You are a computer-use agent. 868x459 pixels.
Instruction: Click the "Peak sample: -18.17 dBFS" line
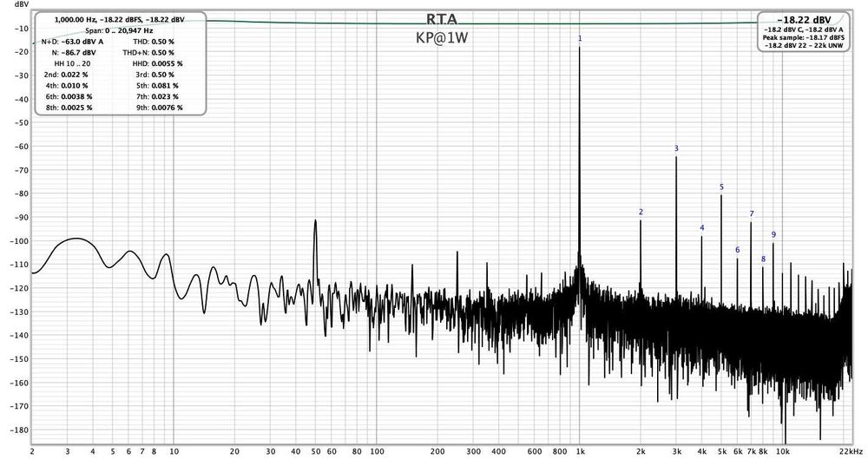(804, 37)
